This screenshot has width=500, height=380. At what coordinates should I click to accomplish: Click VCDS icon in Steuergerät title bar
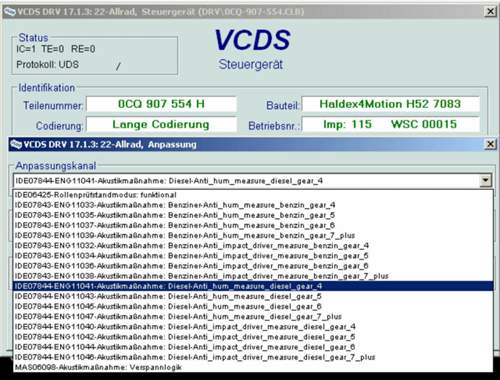(9, 12)
